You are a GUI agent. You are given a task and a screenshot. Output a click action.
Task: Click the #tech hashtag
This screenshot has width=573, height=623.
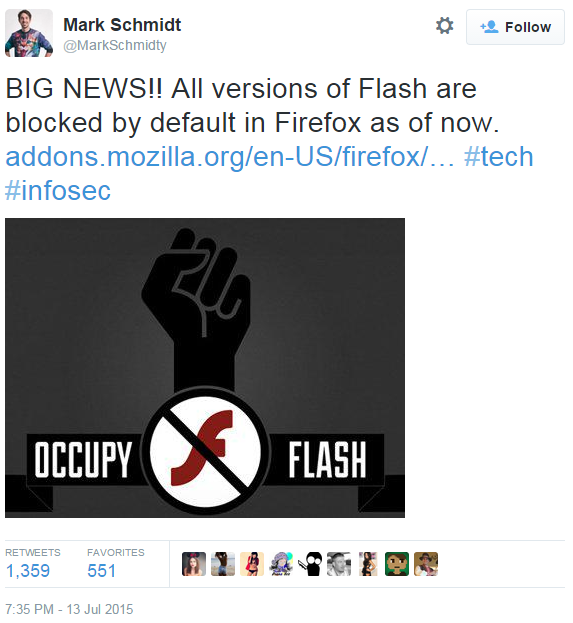pos(498,156)
